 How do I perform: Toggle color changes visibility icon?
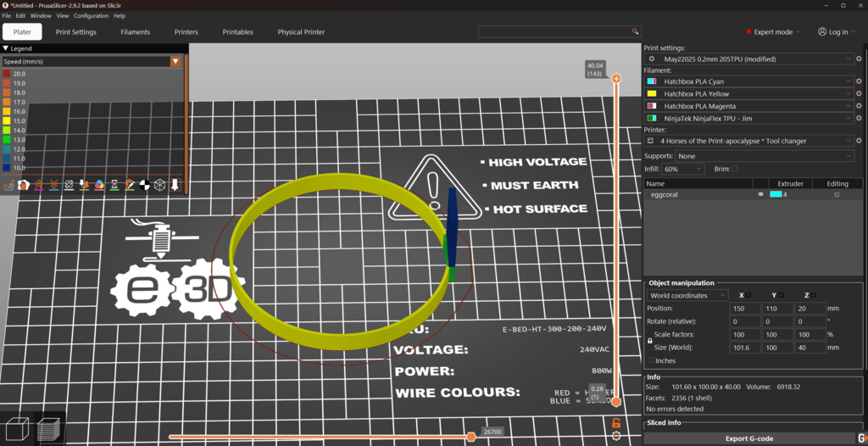coord(99,185)
